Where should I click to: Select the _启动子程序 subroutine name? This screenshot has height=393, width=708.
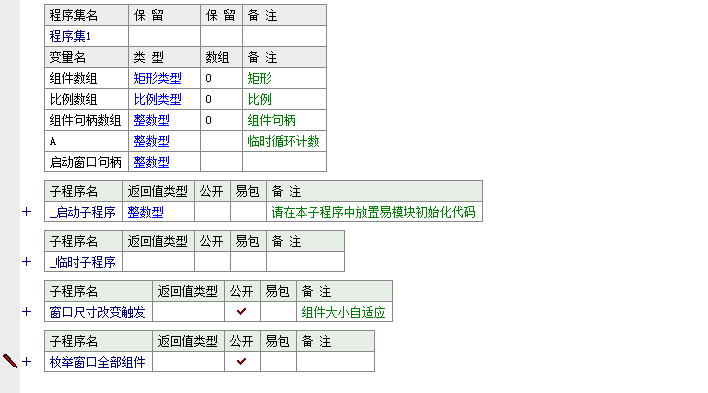83,212
